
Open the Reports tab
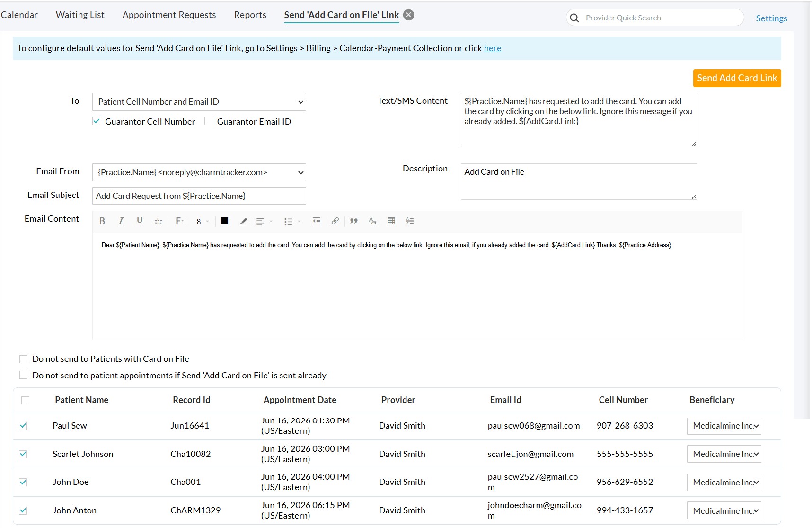pyautogui.click(x=250, y=15)
